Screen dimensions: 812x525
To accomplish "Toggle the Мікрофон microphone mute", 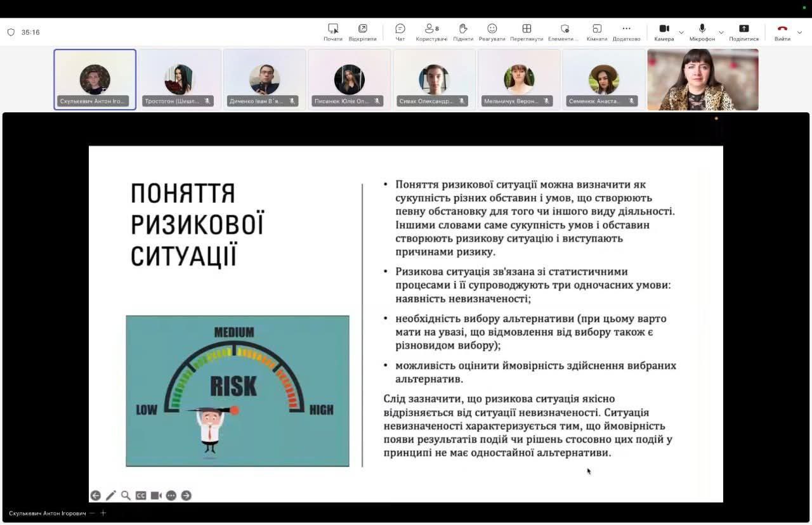I will (x=702, y=32).
